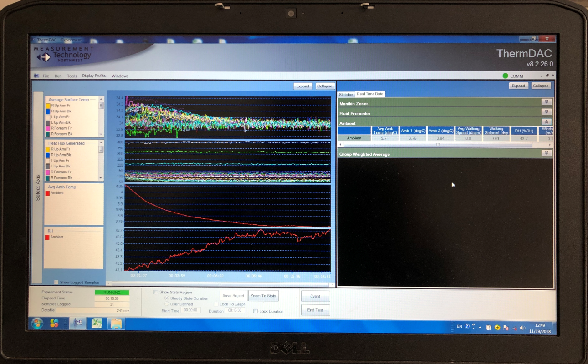
Task: Switch to the Real Time Data tab
Action: click(x=370, y=94)
